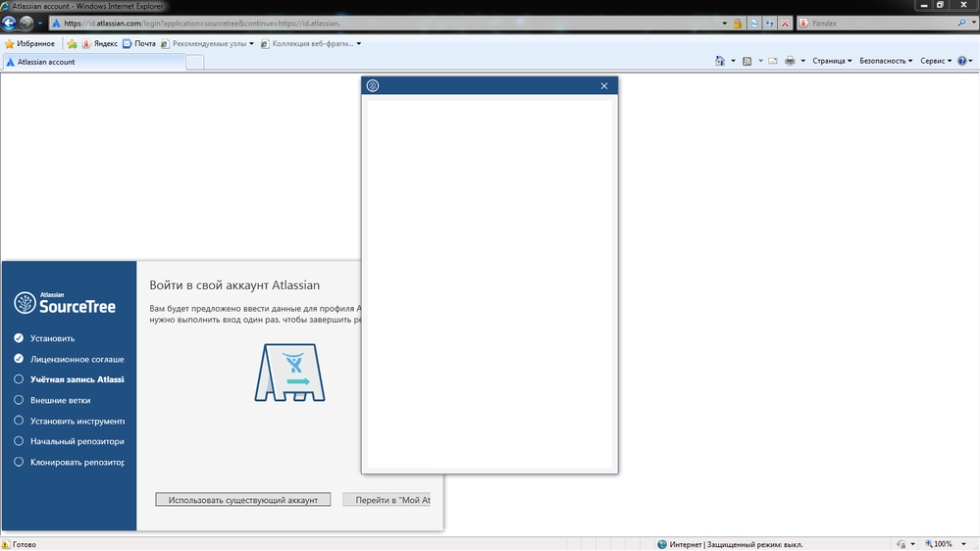Screen dimensions: 980x551
Task: Select the Клонировать репозиторий step circle
Action: (x=19, y=462)
